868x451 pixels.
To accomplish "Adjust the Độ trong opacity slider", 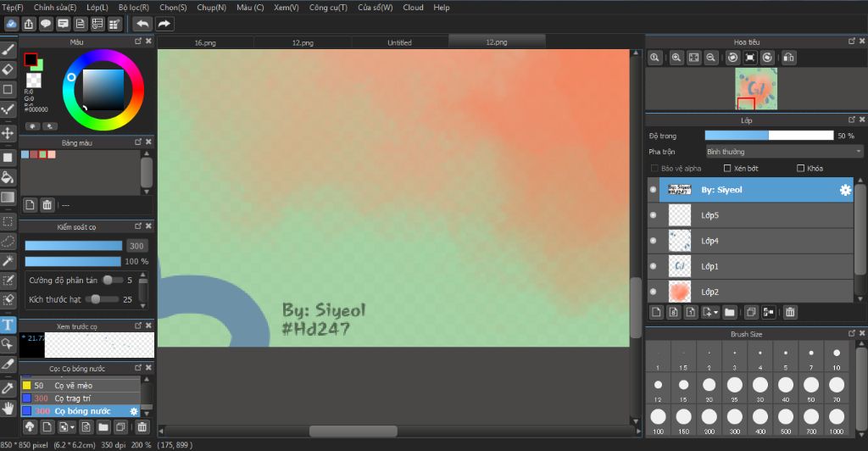I will pos(769,136).
